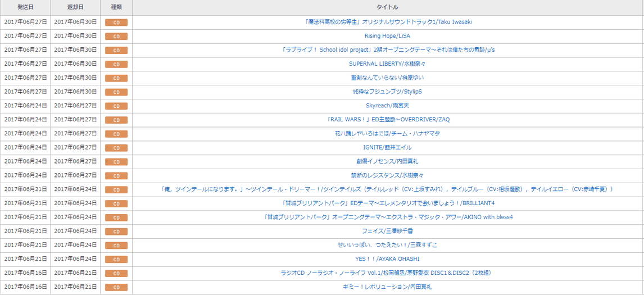Click the CD badge in the ギミー!レボリューション row
Image resolution: width=644 pixels, height=295 pixels.
tap(116, 287)
